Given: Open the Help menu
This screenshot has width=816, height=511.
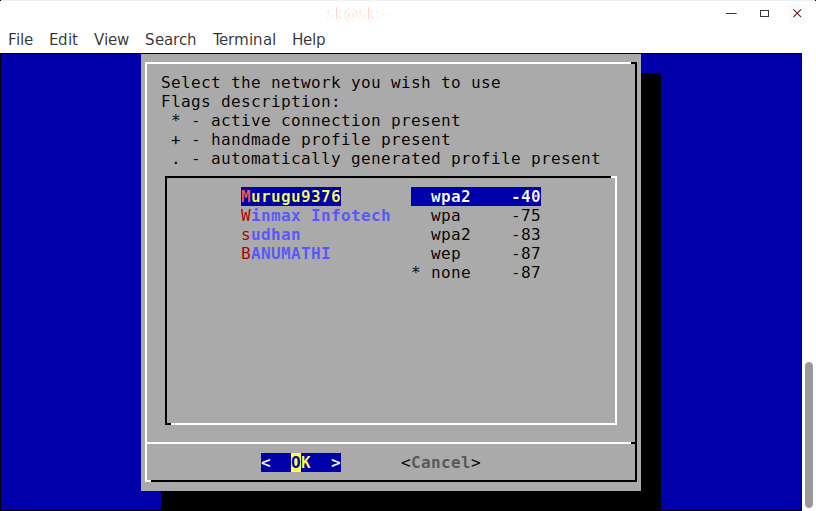Looking at the screenshot, I should click(x=308, y=39).
